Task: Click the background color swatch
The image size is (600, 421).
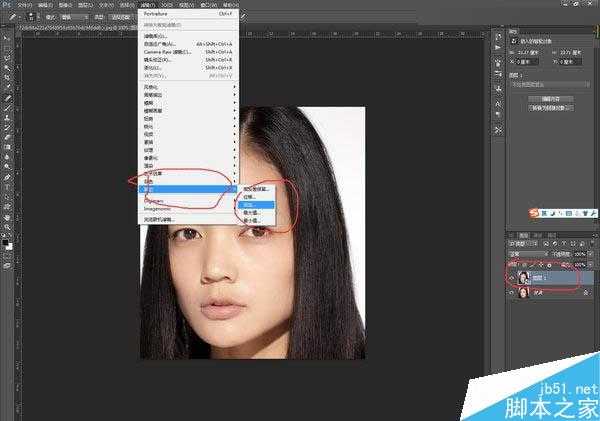Action: [9, 247]
